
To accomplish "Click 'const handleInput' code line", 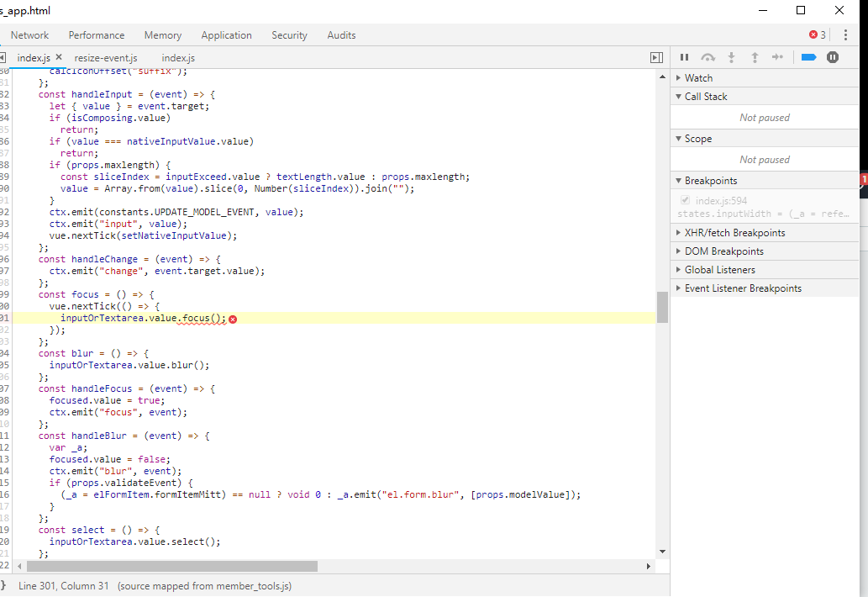I will click(127, 94).
